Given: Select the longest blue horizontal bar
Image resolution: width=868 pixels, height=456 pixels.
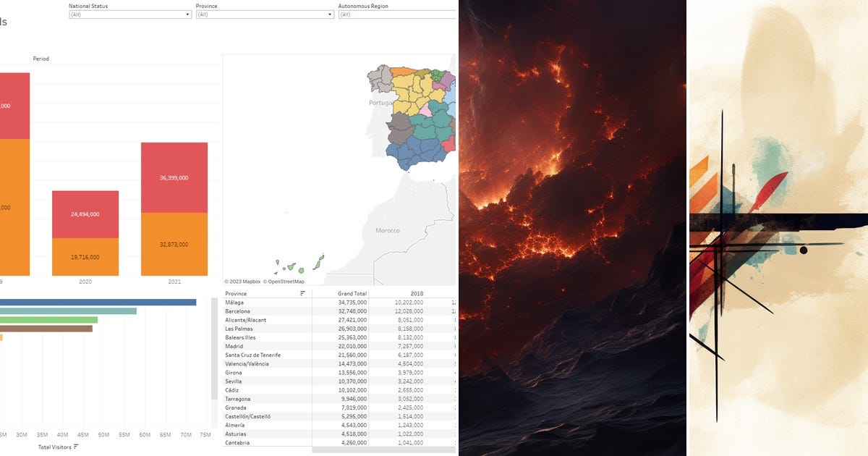Looking at the screenshot, I should click(x=98, y=300).
